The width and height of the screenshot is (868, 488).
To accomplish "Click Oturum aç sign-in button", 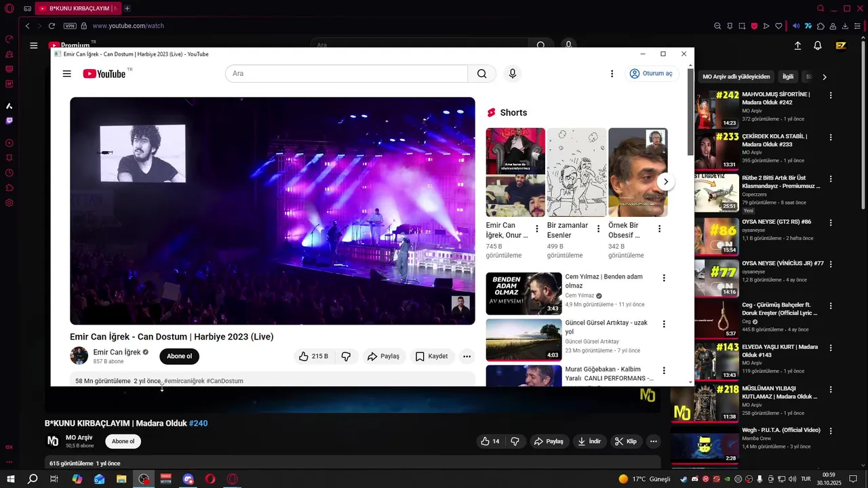I will pyautogui.click(x=651, y=74).
